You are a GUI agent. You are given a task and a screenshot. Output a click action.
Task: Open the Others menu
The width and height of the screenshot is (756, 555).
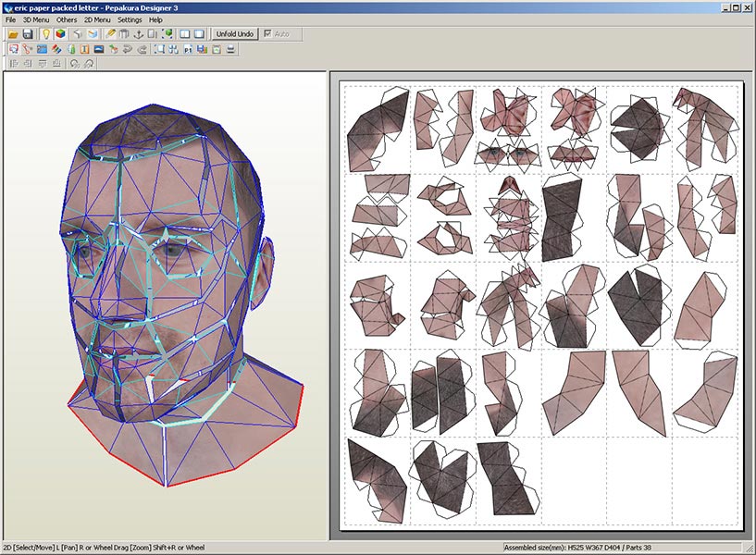pos(67,19)
